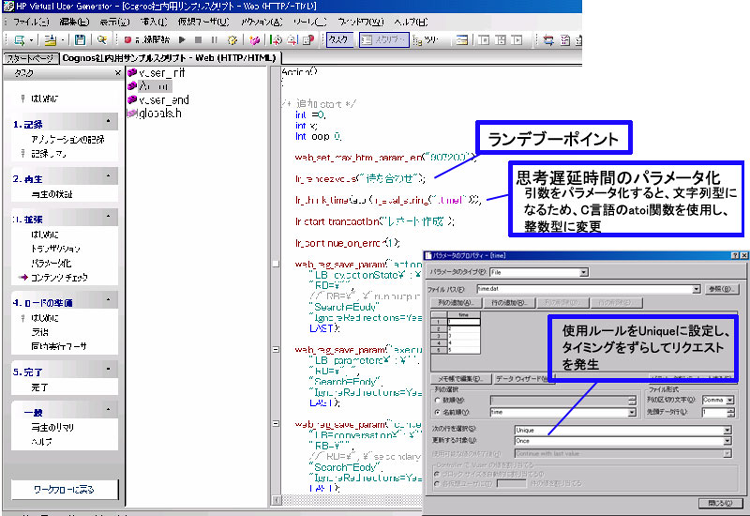
Task: Collapse the 5. Finish task section
Action: 109,369
